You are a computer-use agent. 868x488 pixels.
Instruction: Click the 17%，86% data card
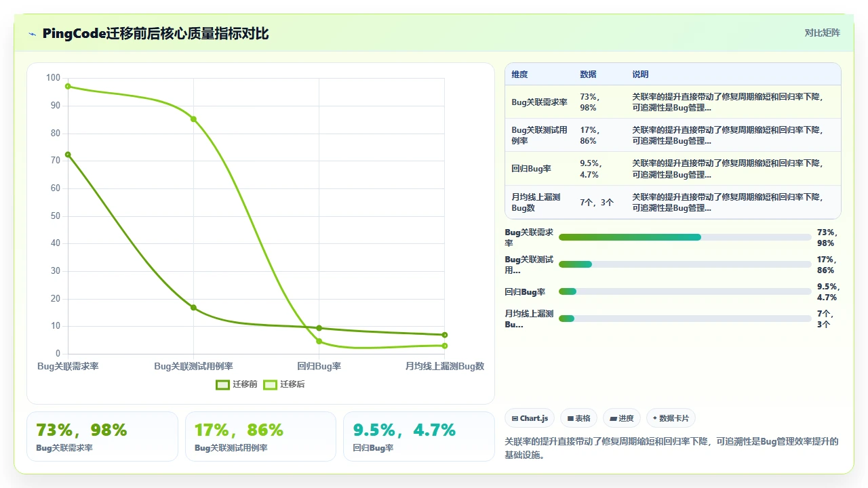tap(260, 436)
